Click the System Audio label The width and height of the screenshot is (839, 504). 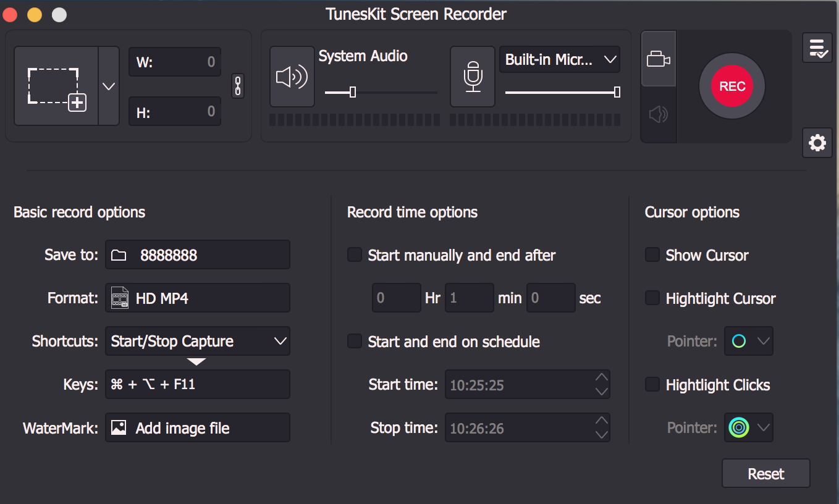click(x=363, y=56)
